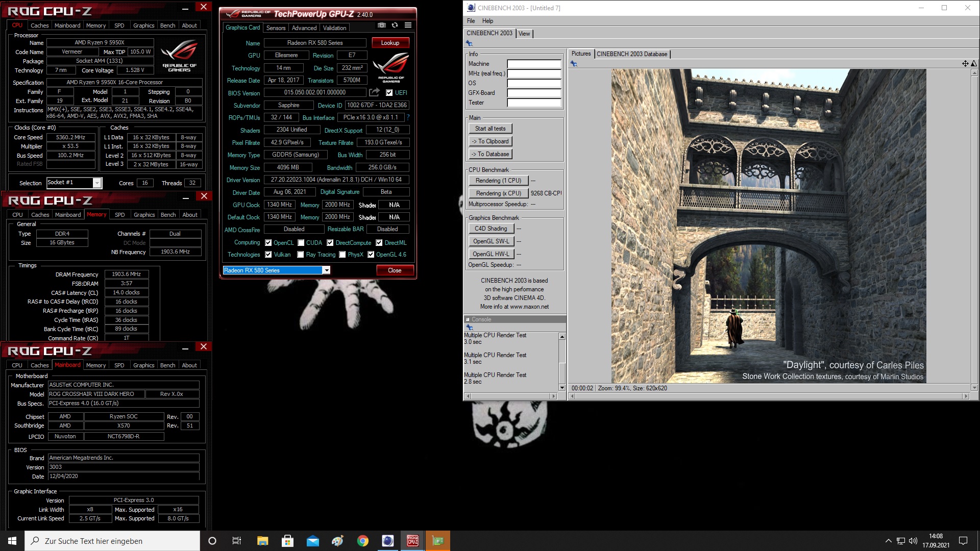Click the Lookup button in GPU-Z
Viewport: 980px width, 551px height.
(x=390, y=43)
